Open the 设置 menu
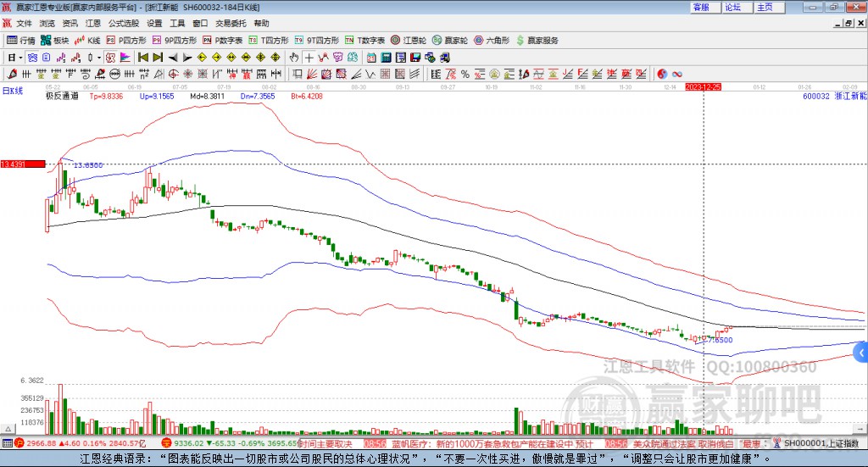The image size is (868, 467). 154,23
